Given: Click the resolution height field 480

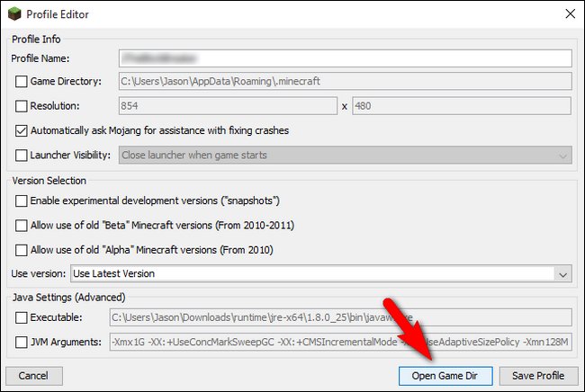Looking at the screenshot, I should coord(462,106).
